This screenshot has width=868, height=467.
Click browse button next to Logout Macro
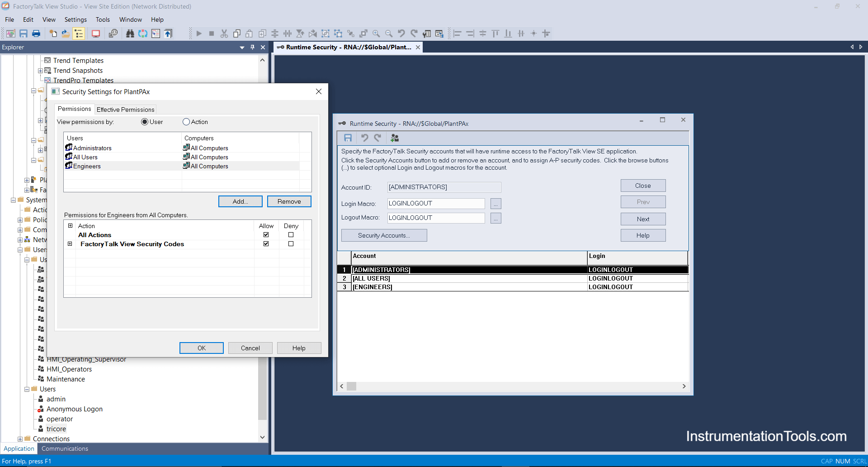pos(496,218)
